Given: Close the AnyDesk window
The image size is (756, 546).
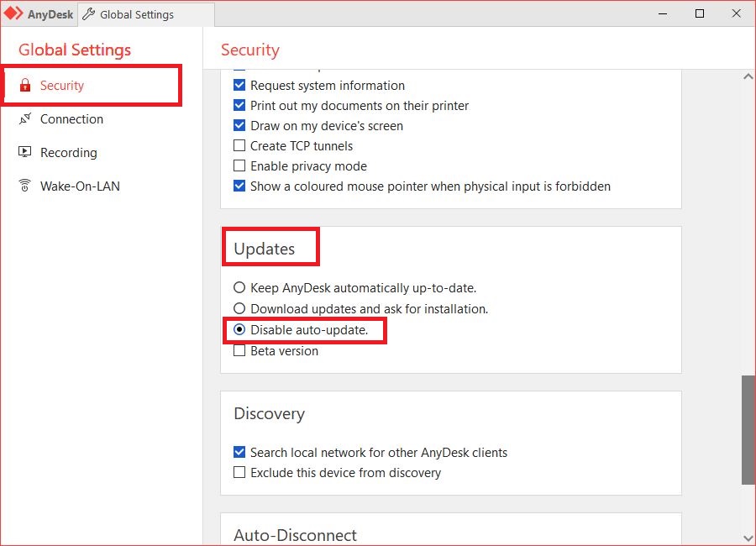Looking at the screenshot, I should click(x=736, y=13).
